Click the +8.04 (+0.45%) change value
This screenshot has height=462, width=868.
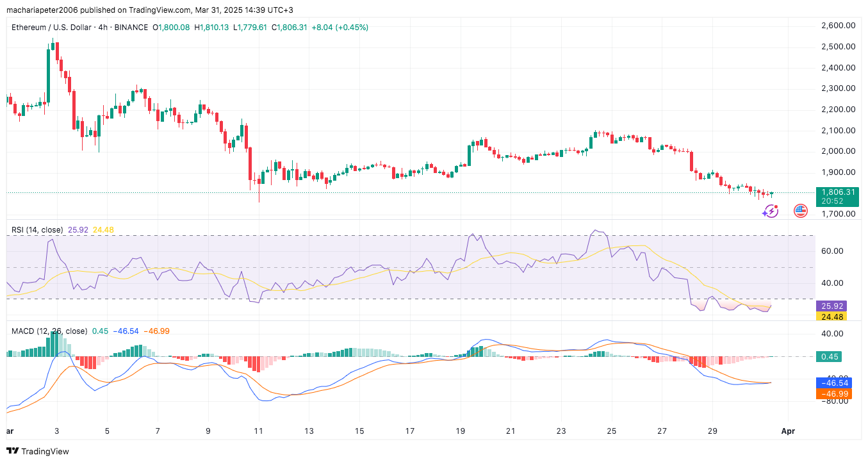[340, 27]
